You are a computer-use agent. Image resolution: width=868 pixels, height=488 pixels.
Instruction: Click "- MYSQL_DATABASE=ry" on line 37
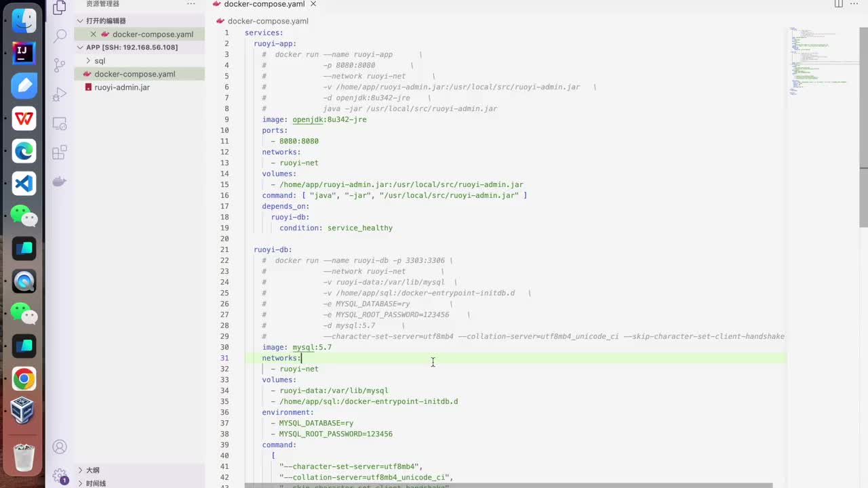coord(312,423)
